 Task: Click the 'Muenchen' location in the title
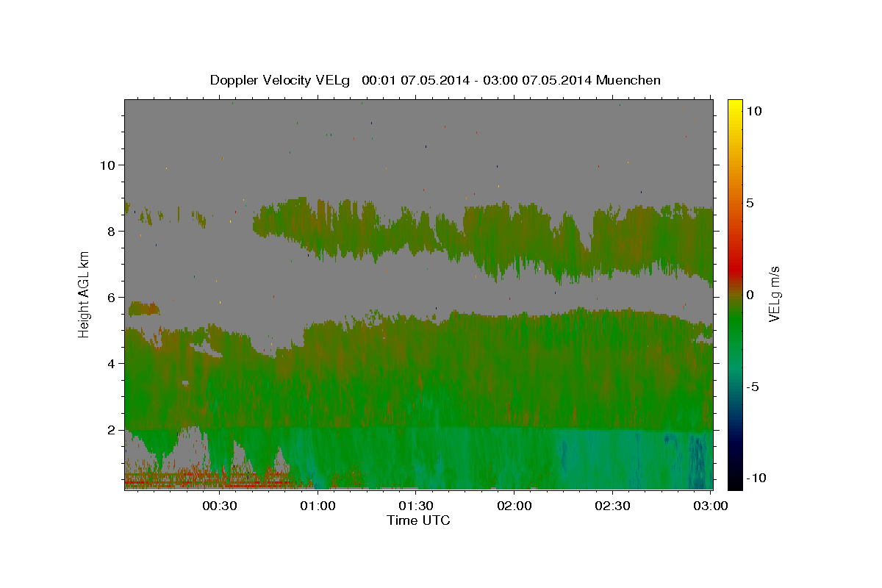pos(629,80)
